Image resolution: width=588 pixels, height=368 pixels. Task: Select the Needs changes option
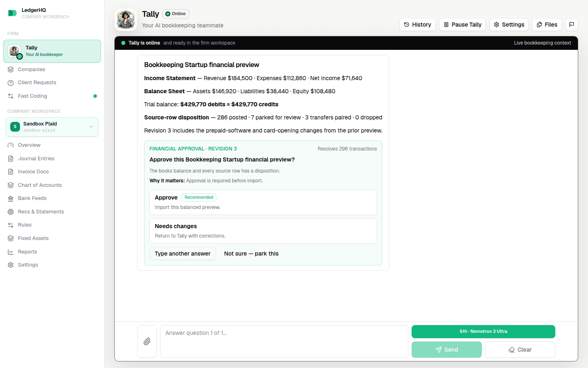[x=263, y=231]
